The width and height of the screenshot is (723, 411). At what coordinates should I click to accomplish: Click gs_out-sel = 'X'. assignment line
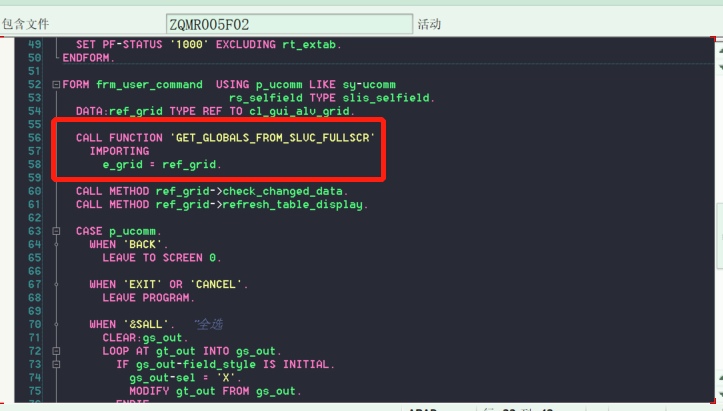(185, 378)
